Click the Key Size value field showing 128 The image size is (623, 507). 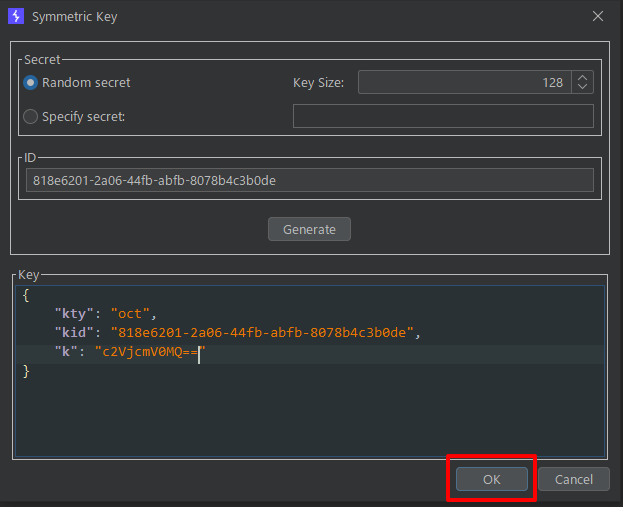(464, 83)
